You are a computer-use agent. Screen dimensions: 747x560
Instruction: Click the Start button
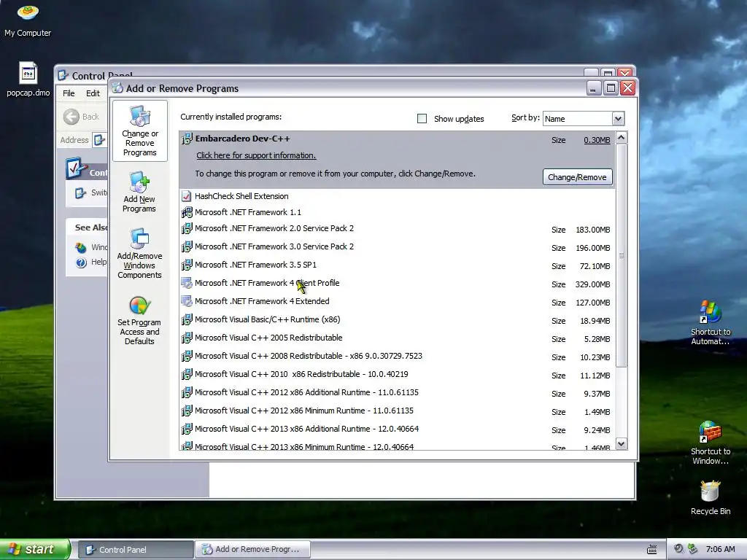click(34, 550)
